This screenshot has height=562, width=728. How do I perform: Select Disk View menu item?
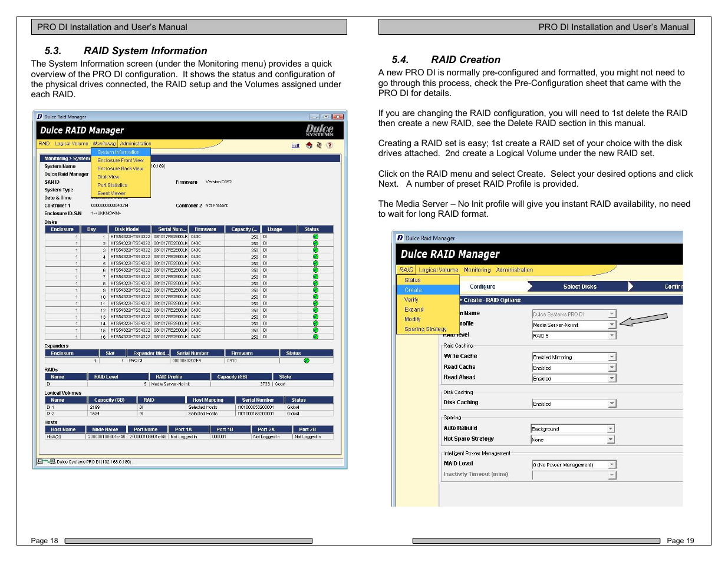[121, 177]
